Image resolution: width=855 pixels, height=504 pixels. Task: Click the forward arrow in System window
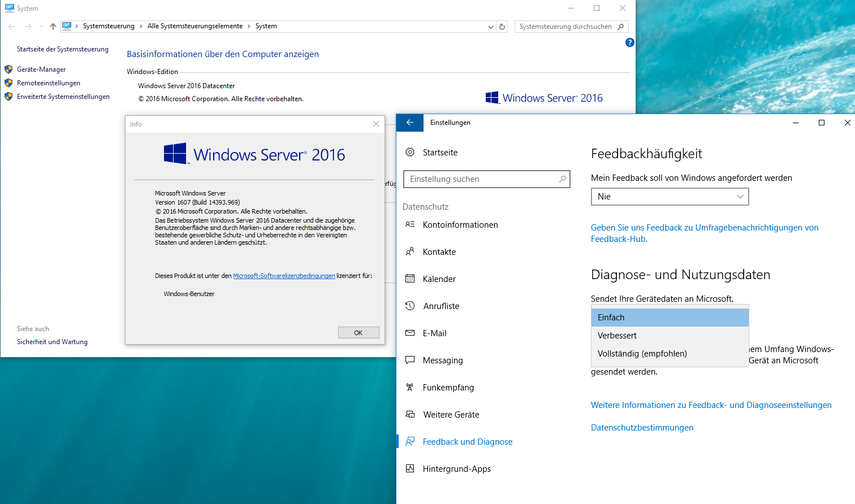coord(28,27)
